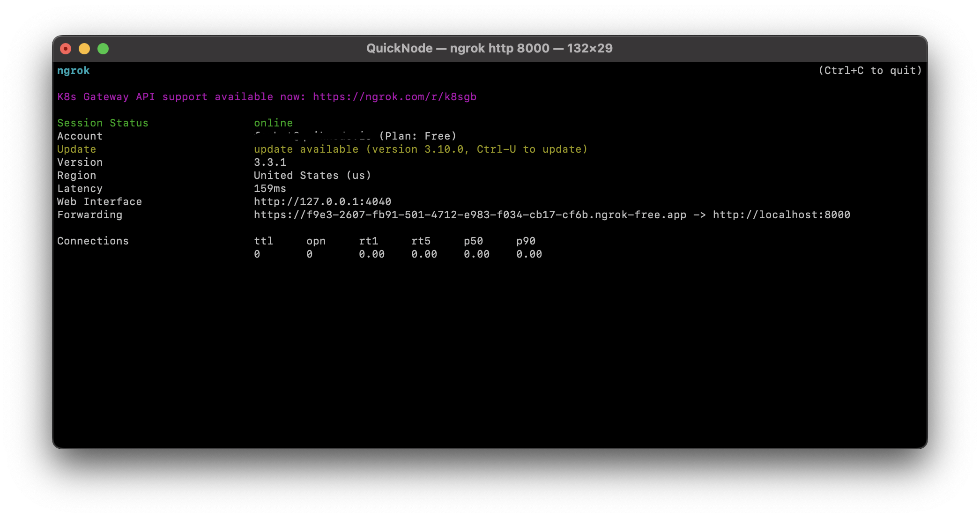
Task: Click the value 0 under ttl
Action: 257,254
